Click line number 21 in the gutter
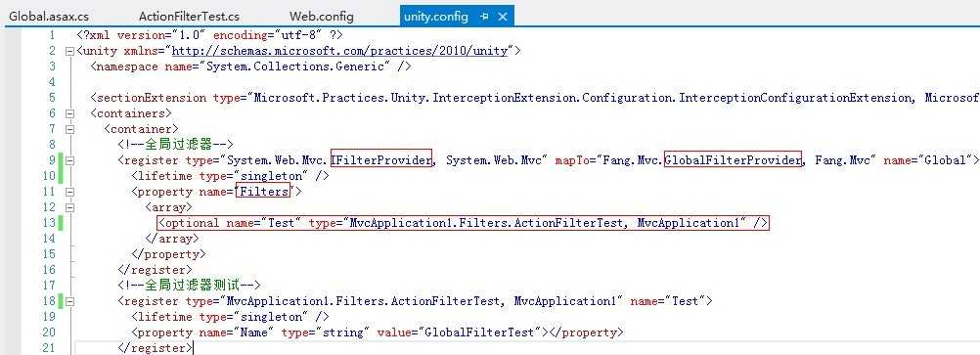The width and height of the screenshot is (980, 355). pos(49,348)
